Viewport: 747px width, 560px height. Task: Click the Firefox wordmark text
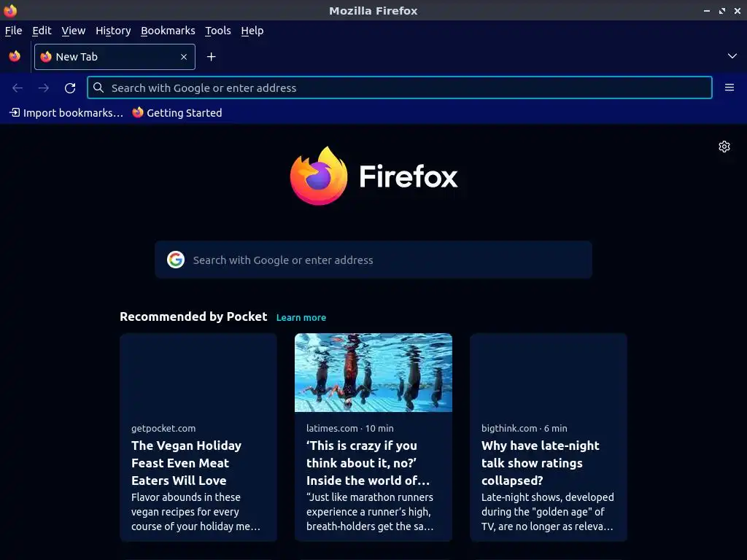click(409, 176)
